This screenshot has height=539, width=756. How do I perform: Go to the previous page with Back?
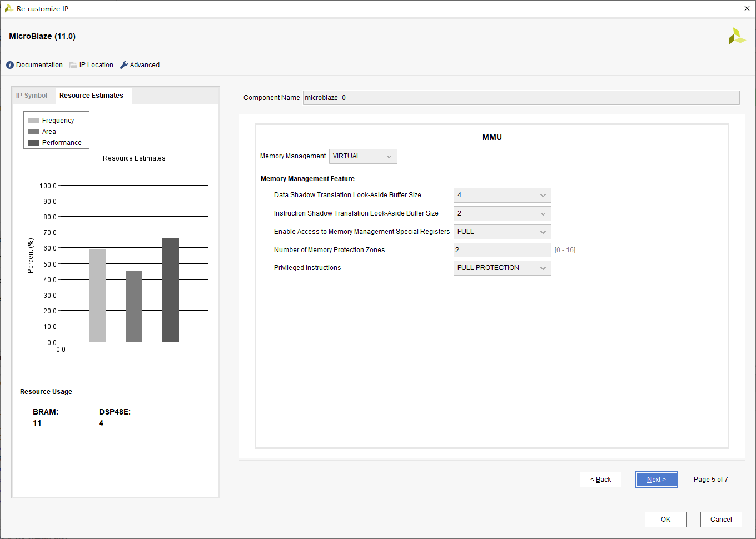click(600, 480)
